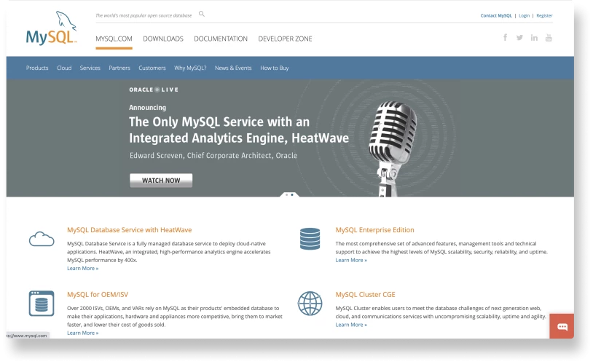The width and height of the screenshot is (593, 364).
Task: Click the cloud icon beside Database Service
Action: 42,239
